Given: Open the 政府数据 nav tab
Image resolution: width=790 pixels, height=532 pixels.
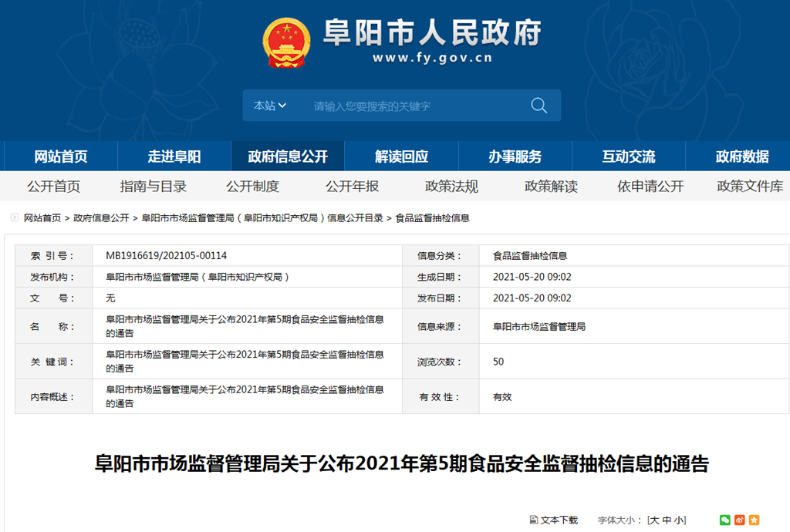Looking at the screenshot, I should click(742, 157).
